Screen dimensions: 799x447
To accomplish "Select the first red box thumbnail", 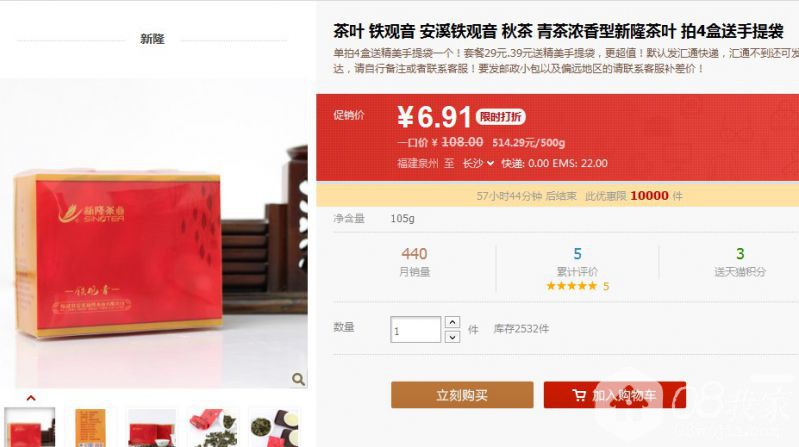I will 30,427.
